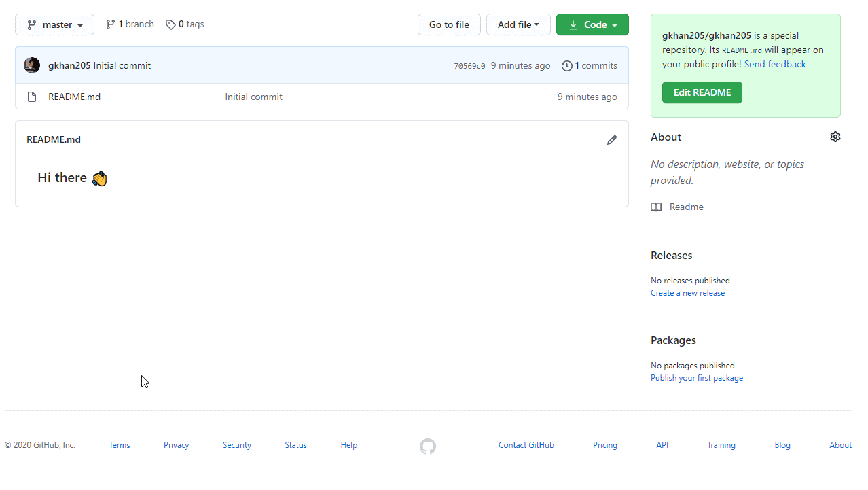The height and width of the screenshot is (490, 868).
Task: Click the README.md panel header title
Action: point(54,139)
